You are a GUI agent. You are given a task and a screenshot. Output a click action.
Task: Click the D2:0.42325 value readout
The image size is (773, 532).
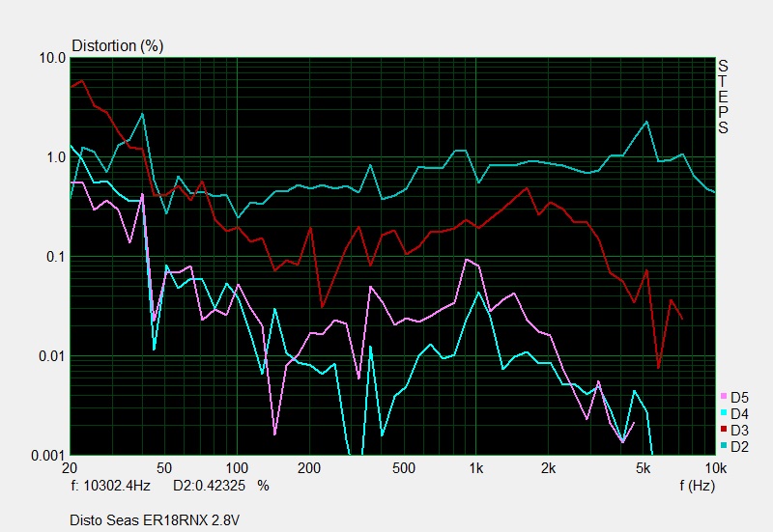click(x=210, y=486)
